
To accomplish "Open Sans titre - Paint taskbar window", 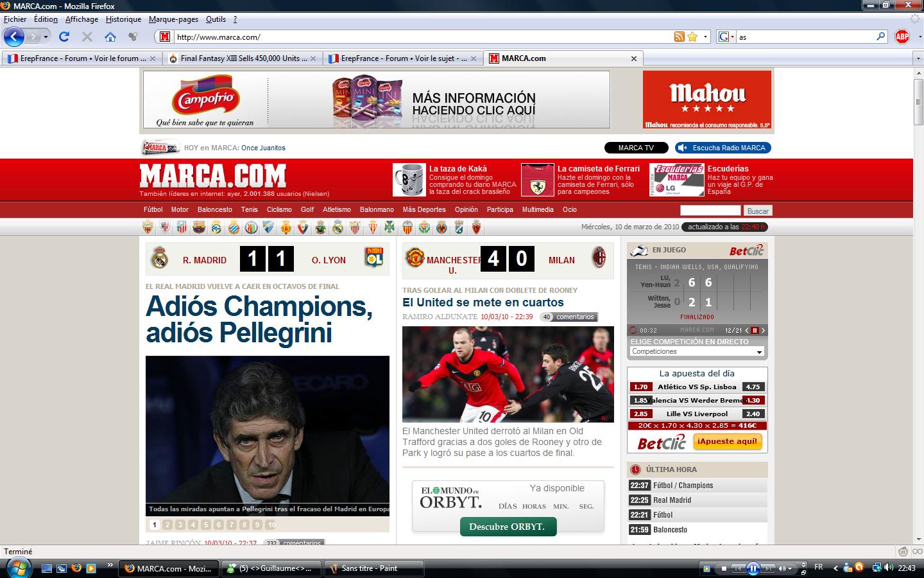I will point(374,568).
